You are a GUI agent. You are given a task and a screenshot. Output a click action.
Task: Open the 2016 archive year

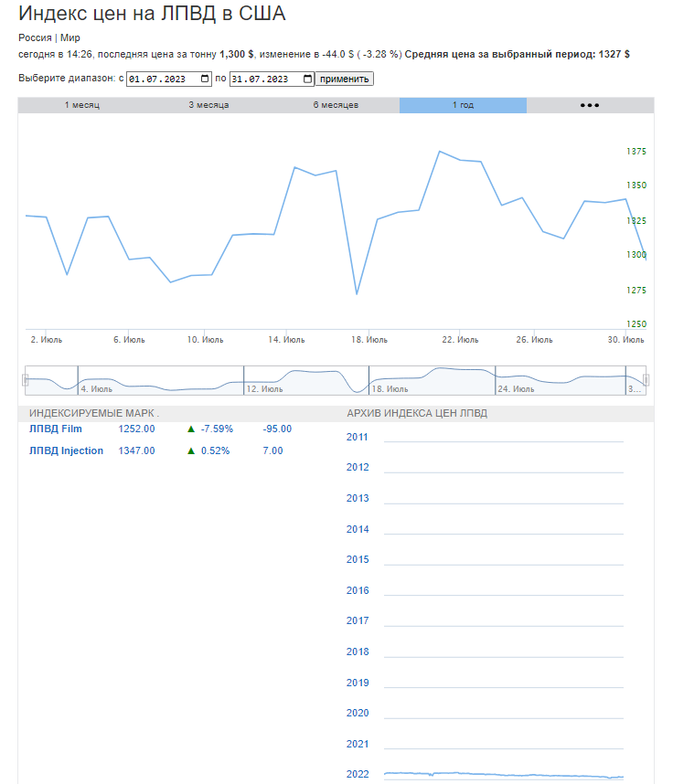tap(358, 590)
